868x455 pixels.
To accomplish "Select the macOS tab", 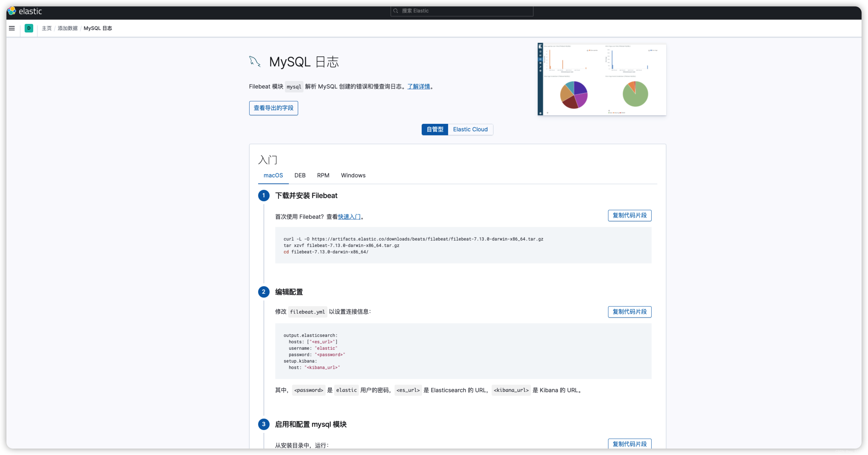I will pos(273,175).
